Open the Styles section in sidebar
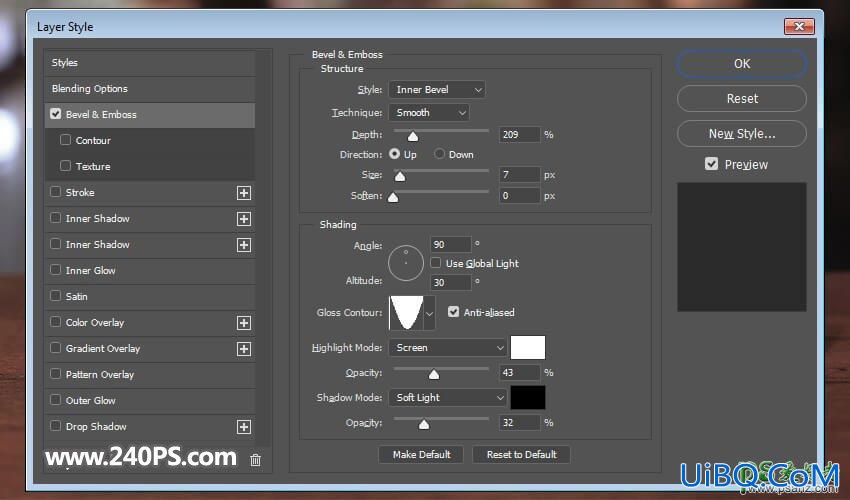The image size is (850, 500). pyautogui.click(x=150, y=63)
